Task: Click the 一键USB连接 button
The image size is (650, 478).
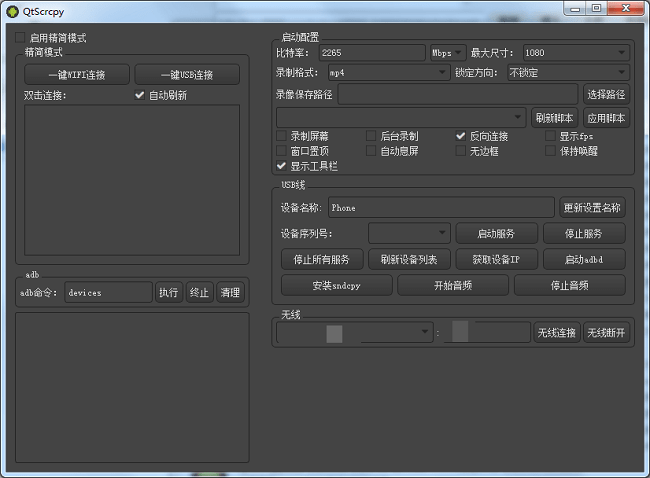Action: click(187, 75)
